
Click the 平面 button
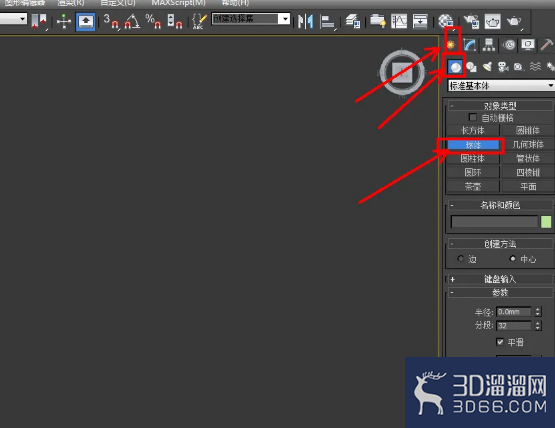(528, 186)
